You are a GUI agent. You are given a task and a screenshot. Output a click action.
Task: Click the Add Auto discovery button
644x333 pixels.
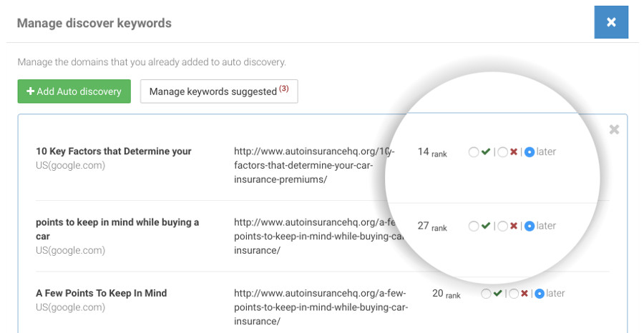74,91
